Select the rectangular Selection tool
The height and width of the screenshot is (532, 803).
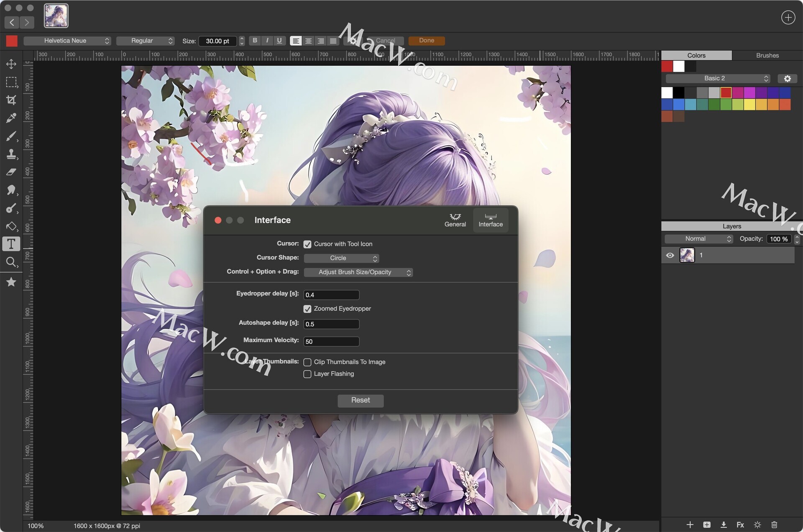(11, 82)
